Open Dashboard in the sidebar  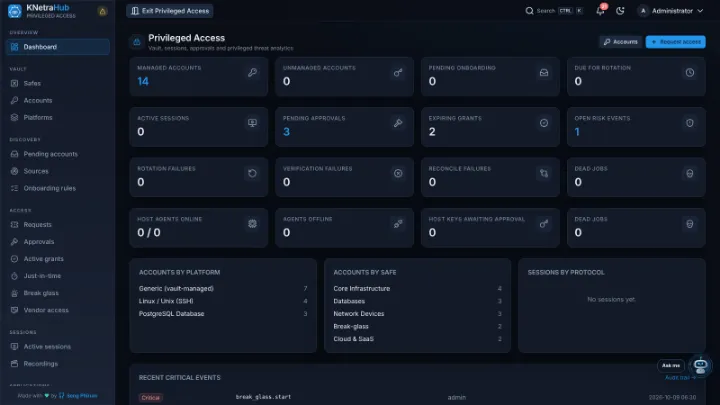pyautogui.click(x=58, y=47)
